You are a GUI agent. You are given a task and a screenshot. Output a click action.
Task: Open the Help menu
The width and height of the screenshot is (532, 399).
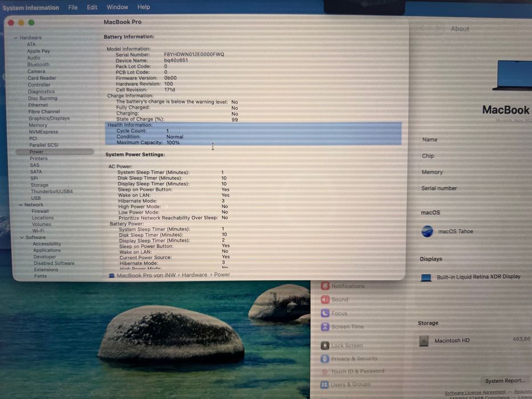(x=144, y=7)
